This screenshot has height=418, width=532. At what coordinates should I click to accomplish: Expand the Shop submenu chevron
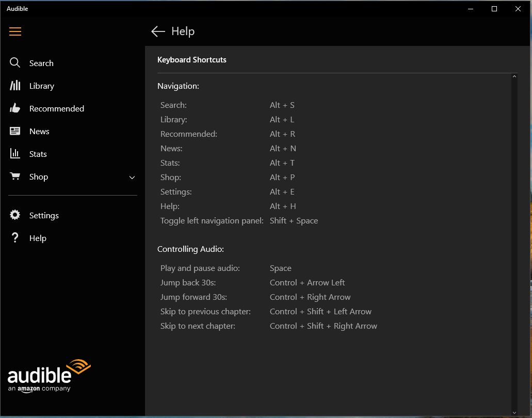[132, 178]
